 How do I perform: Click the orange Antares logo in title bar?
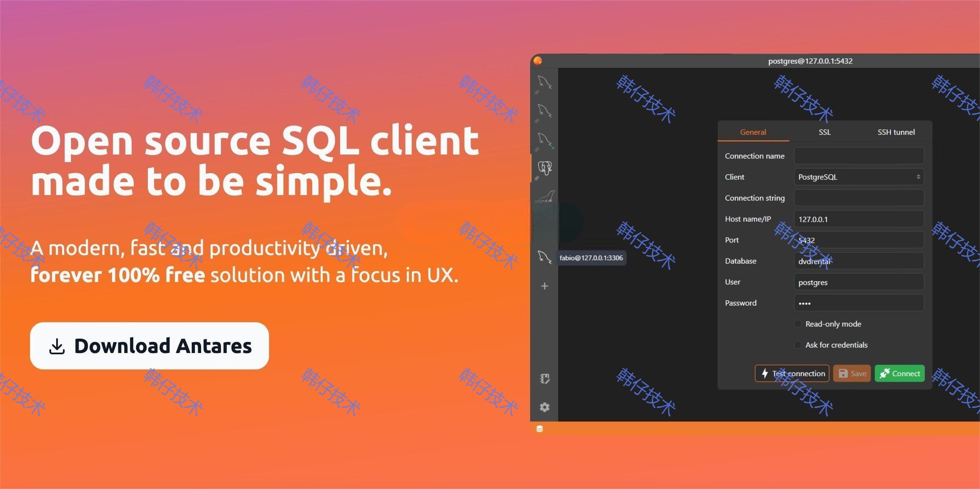538,61
